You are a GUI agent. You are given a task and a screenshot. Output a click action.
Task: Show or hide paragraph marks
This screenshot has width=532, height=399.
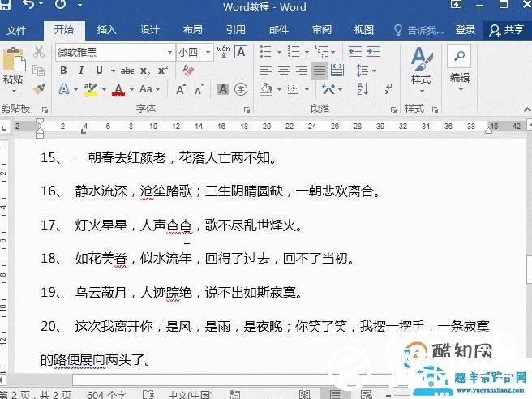pos(388,89)
